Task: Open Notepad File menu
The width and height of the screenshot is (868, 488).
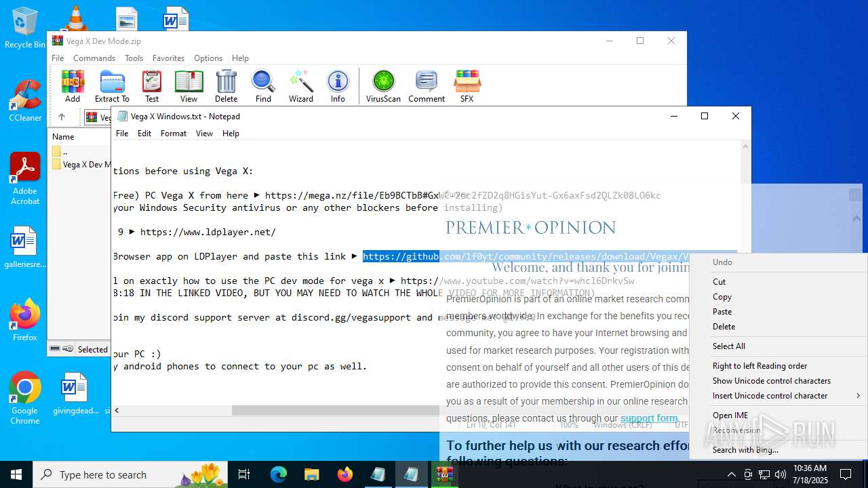Action: pos(122,134)
